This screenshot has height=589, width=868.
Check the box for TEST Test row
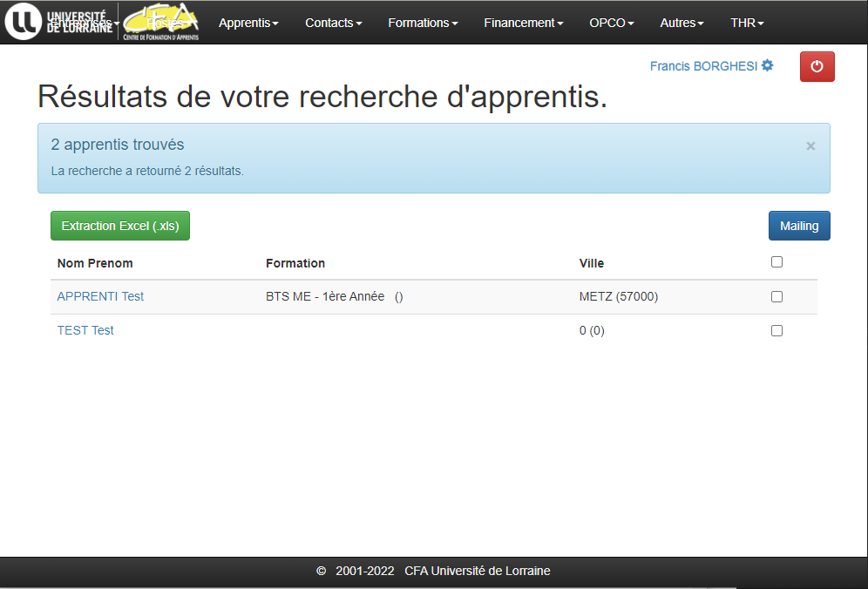(x=776, y=330)
